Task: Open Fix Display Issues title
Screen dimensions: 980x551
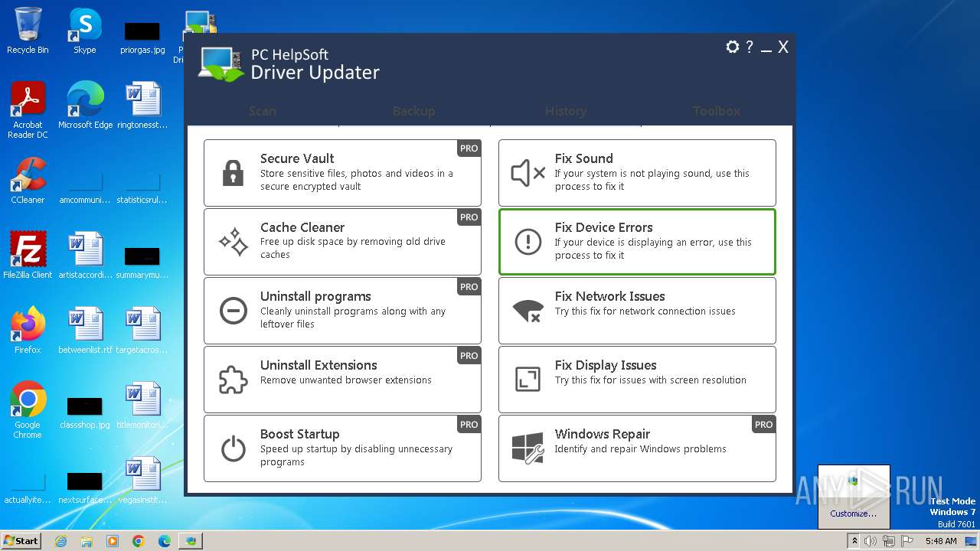Action: (x=606, y=365)
